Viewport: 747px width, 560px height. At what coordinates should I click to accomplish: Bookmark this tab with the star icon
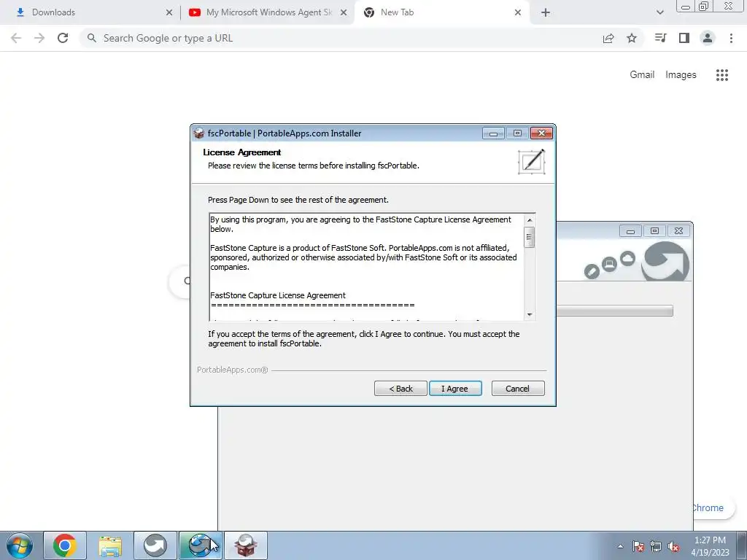pyautogui.click(x=632, y=38)
